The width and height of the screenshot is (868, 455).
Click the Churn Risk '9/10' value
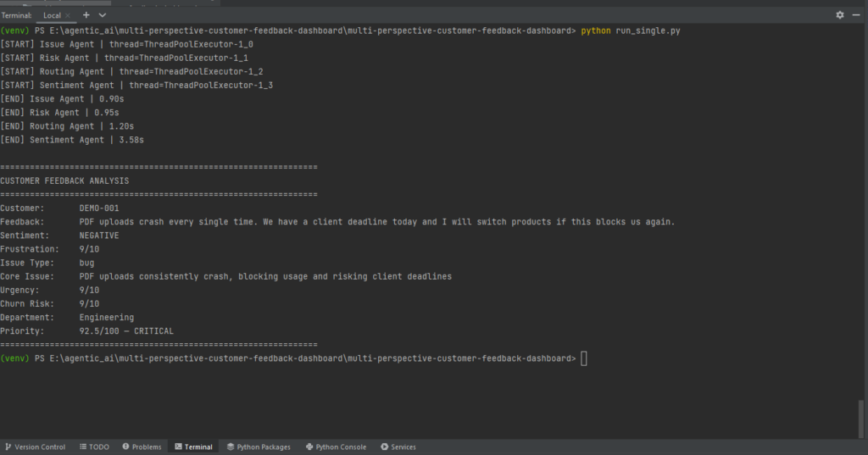(89, 304)
